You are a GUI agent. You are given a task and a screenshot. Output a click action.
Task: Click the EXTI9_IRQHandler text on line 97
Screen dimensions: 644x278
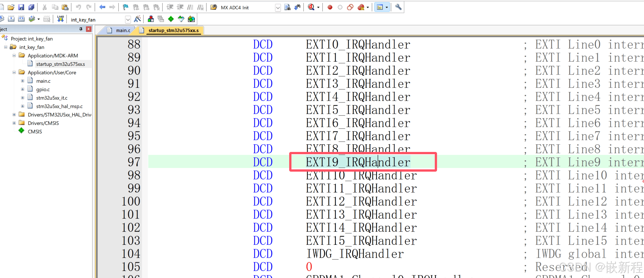[358, 162]
